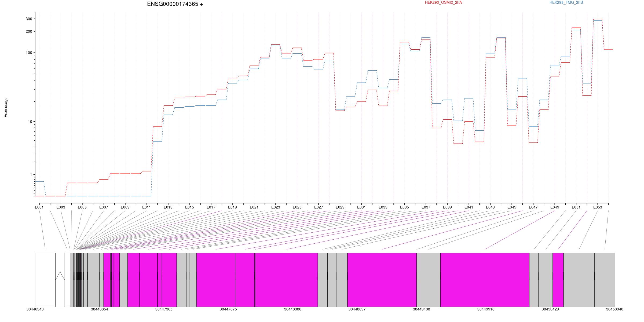644x322 pixels.
Task: Click exon label E007
Action: [x=104, y=207]
